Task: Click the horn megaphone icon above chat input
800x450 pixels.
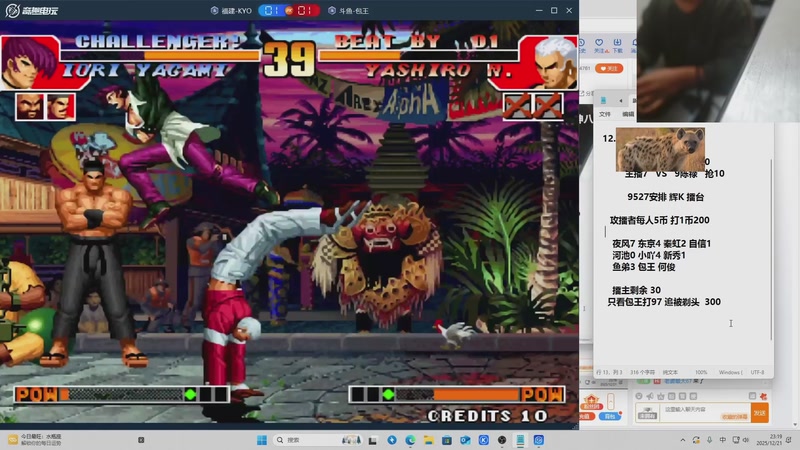Action: pos(649,396)
